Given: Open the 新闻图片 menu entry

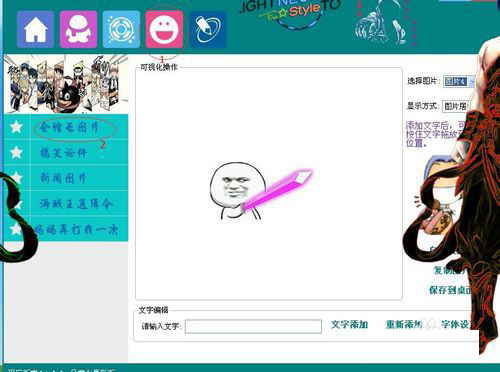Looking at the screenshot, I should click(63, 178).
